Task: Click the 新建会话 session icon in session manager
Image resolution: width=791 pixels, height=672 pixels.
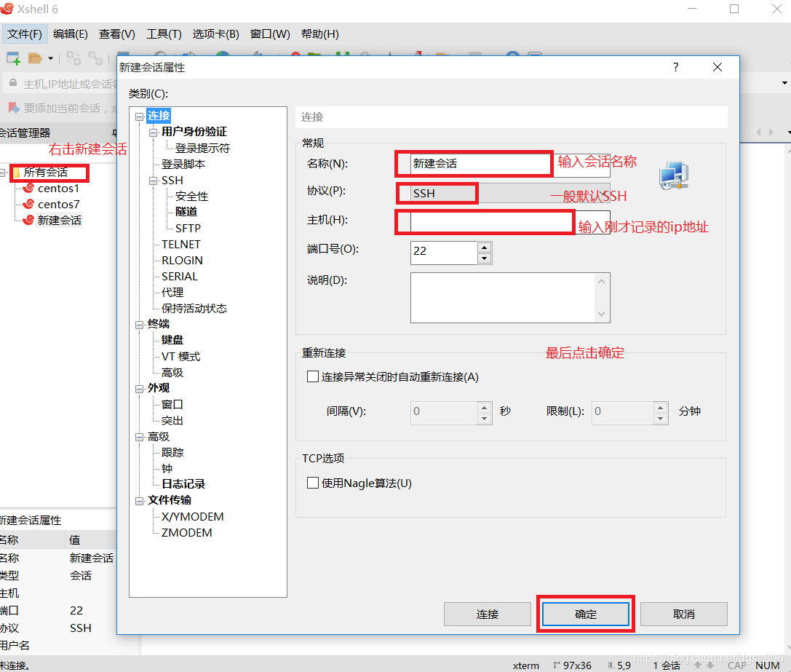Action: coord(29,220)
